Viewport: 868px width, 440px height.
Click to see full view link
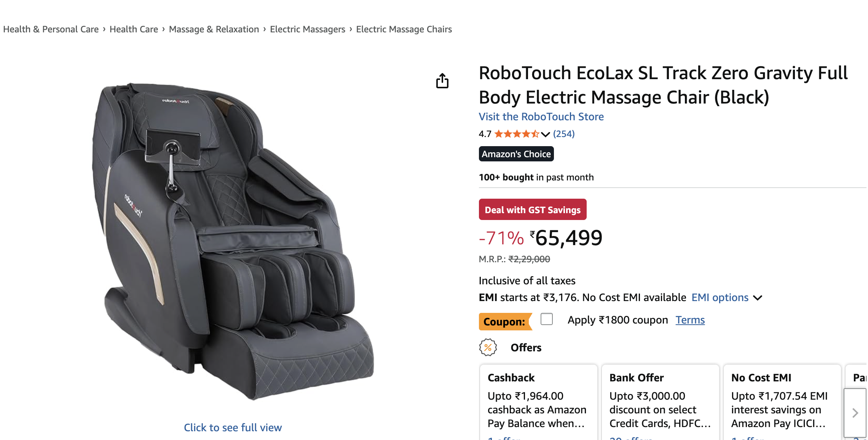233,427
